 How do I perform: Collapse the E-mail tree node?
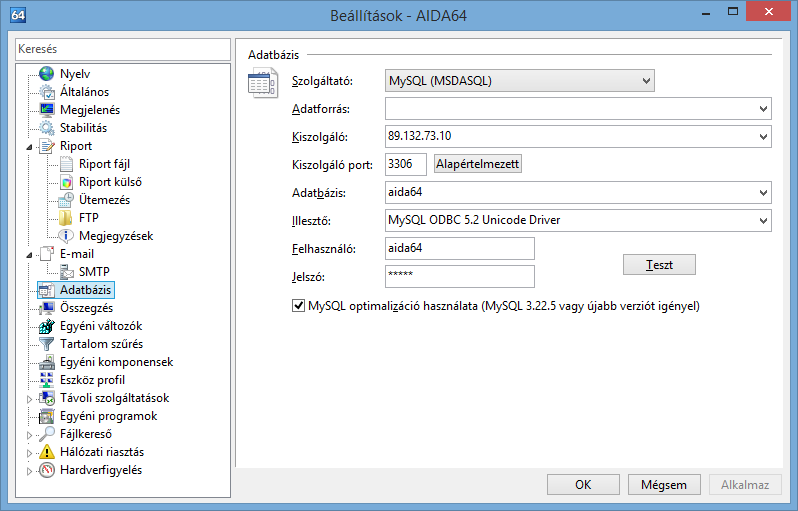coord(30,255)
